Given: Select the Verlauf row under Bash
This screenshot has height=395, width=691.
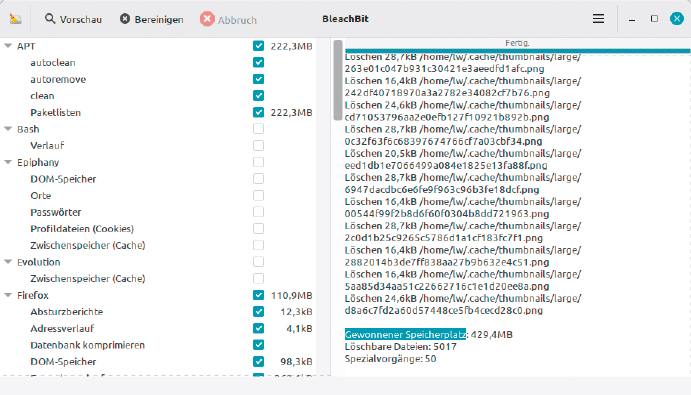Looking at the screenshot, I should (159, 145).
